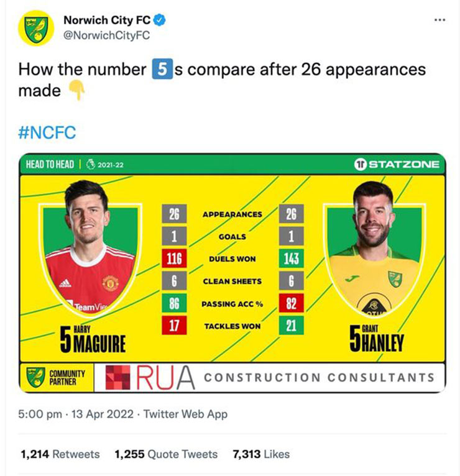Click the Statzone logo in image

pos(397,164)
